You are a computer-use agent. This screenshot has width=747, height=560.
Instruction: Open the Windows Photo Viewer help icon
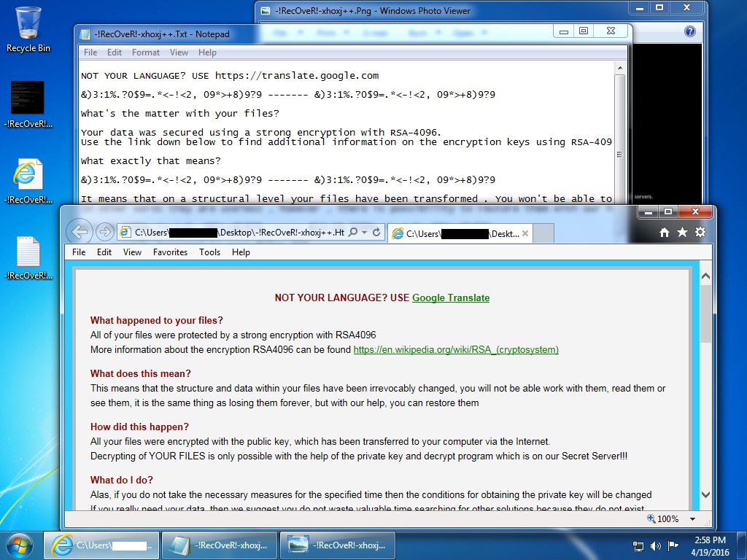tap(689, 32)
